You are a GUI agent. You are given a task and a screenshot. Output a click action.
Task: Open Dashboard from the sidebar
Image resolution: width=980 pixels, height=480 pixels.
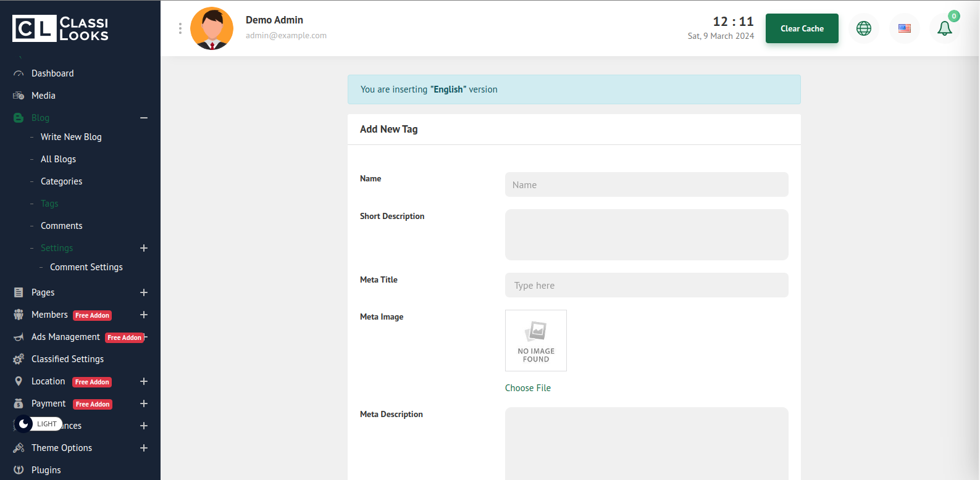pyautogui.click(x=52, y=73)
